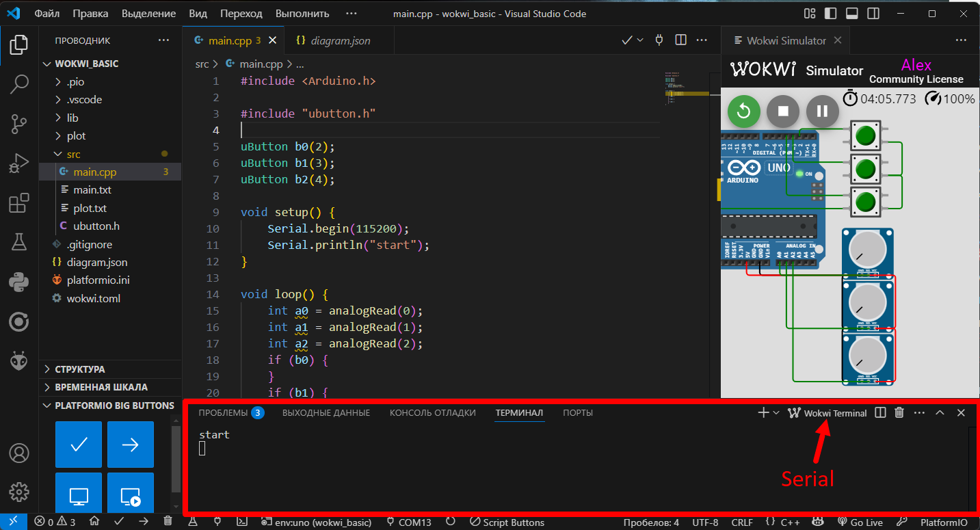The width and height of the screenshot is (980, 530).
Task: Open the new terminal launch profile dropdown
Action: coord(776,412)
